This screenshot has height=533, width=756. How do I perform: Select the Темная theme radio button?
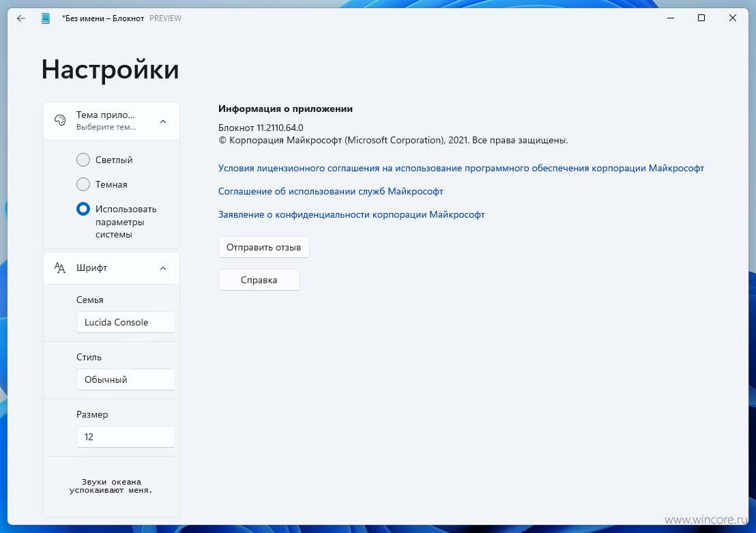pyautogui.click(x=83, y=184)
